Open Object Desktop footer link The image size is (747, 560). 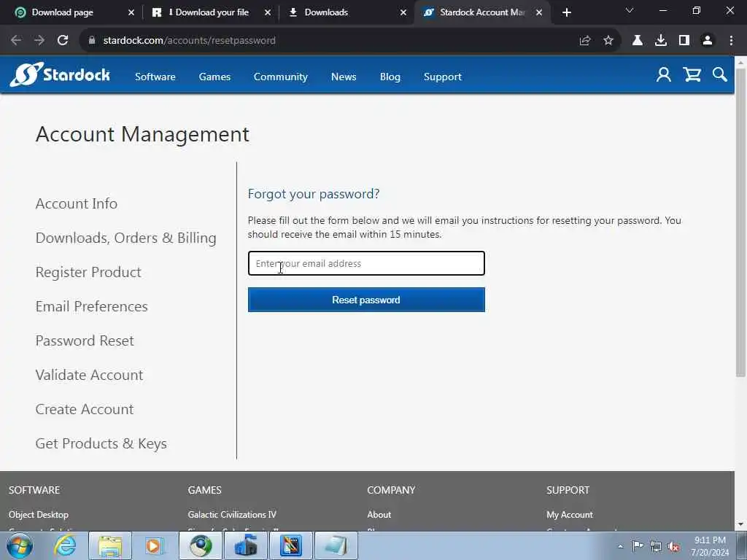click(39, 514)
